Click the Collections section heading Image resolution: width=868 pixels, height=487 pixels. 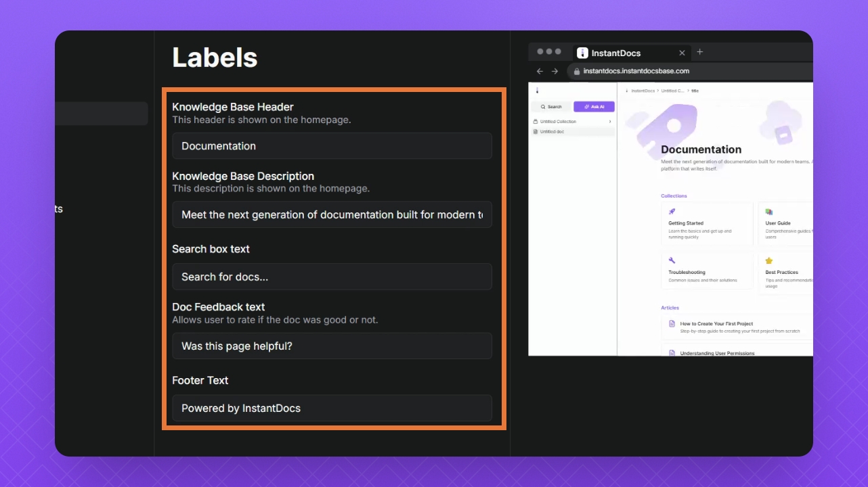tap(674, 196)
